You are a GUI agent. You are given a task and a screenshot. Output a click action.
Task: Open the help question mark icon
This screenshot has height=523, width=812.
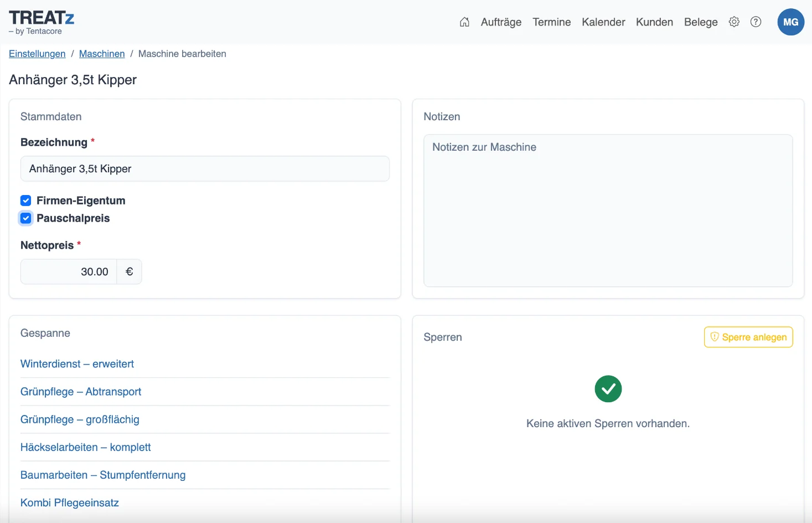click(x=756, y=22)
